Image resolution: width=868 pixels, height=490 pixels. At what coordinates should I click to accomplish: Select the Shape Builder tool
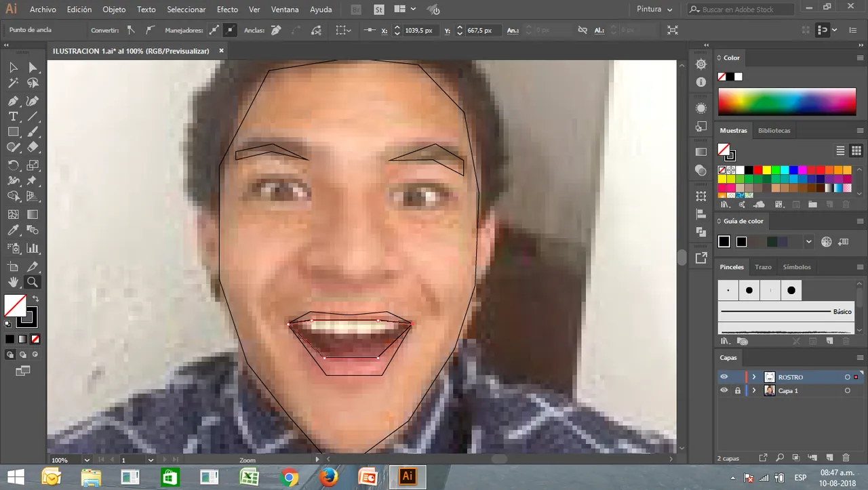(x=13, y=197)
